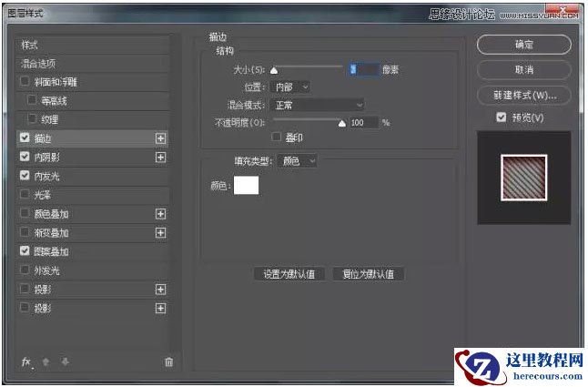Image resolution: width=588 pixels, height=387 pixels.
Task: Click the move effect down arrow icon
Action: [x=65, y=362]
